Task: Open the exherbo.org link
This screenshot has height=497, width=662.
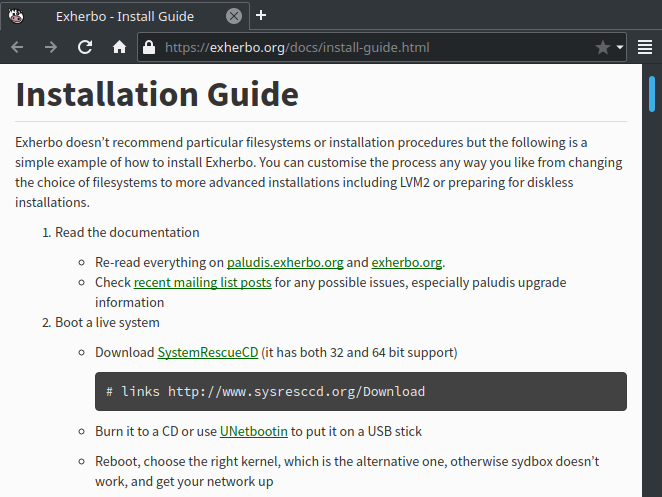Action: 407,262
